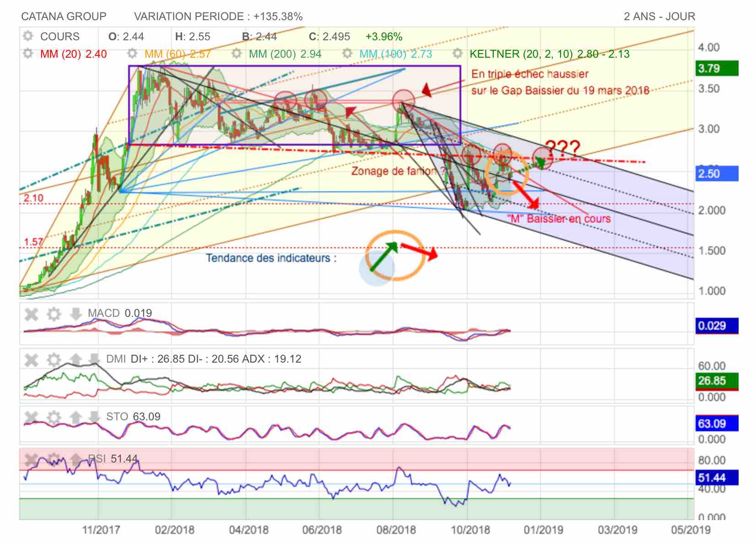Click the 11/2017 date axis label
The width and height of the screenshot is (756, 543).
(101, 530)
